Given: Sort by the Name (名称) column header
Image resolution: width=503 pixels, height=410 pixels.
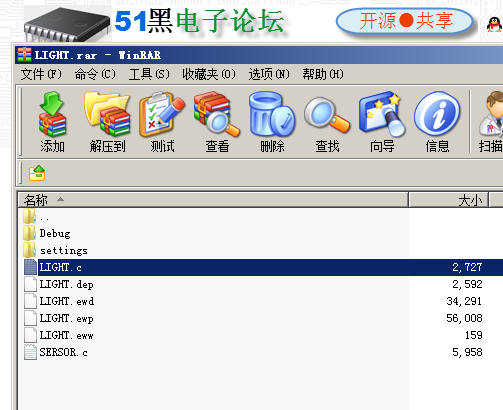Looking at the screenshot, I should coord(213,200).
